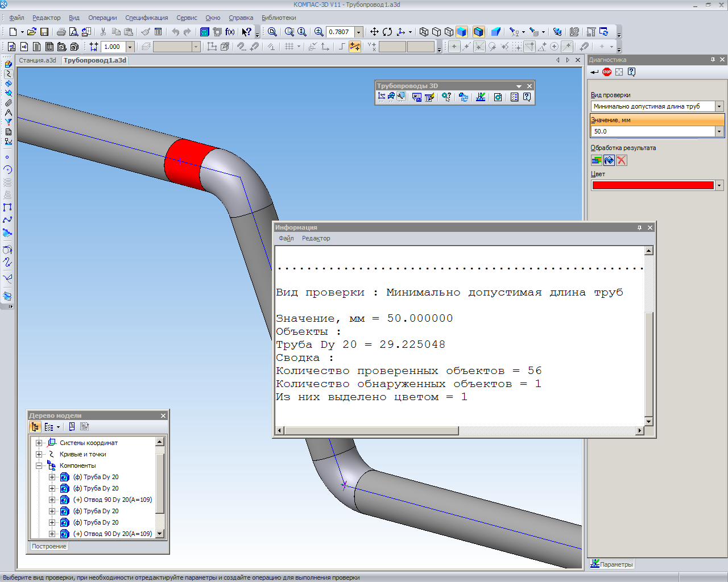Image resolution: width=728 pixels, height=582 pixels.
Task: Toggle the shaded display mode button
Action: 462,32
